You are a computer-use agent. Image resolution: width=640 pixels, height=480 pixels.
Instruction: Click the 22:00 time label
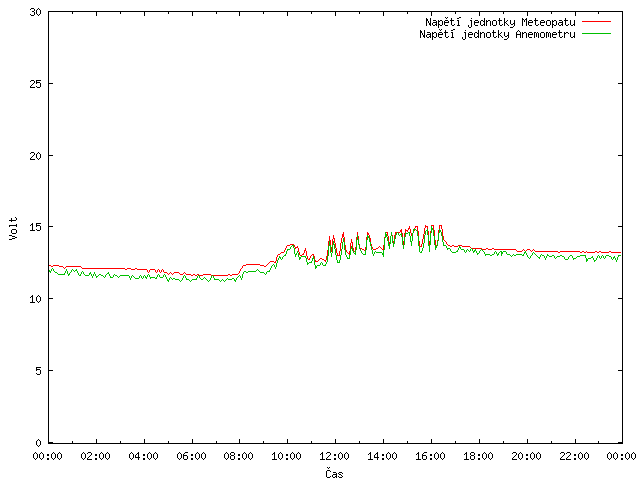574,456
